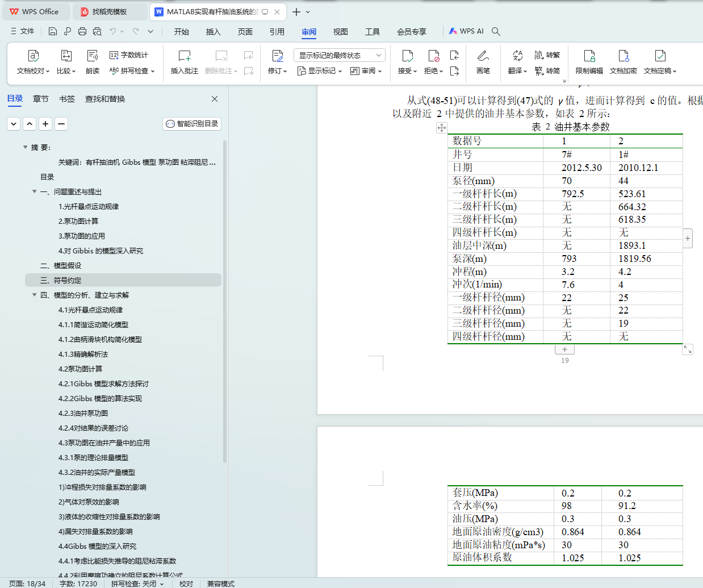This screenshot has height=588, width=703.
Task: Open the 查找和替换 pane tab
Action: click(x=105, y=99)
